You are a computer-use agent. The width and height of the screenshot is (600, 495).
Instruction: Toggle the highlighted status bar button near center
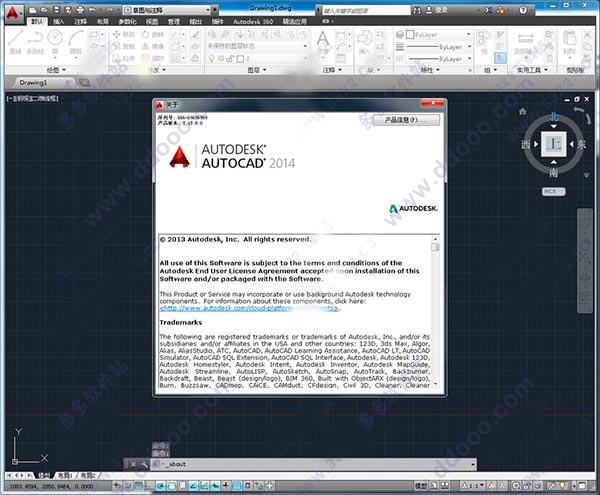[x=237, y=486]
